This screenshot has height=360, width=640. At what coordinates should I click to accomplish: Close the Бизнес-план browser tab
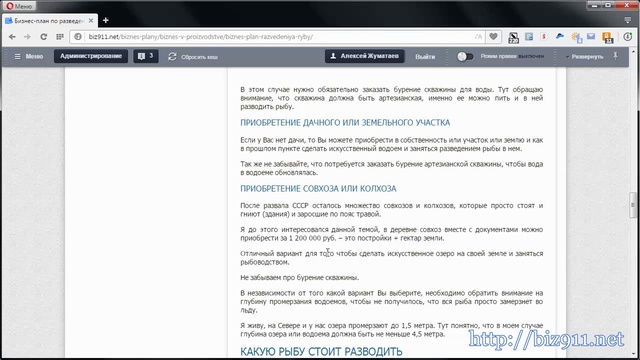tap(91, 20)
